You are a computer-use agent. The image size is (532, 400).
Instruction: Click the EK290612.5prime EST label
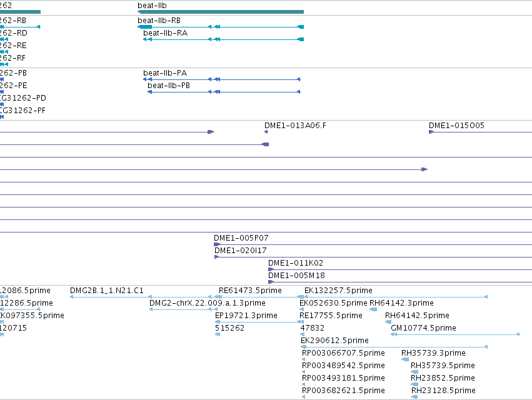click(x=334, y=341)
